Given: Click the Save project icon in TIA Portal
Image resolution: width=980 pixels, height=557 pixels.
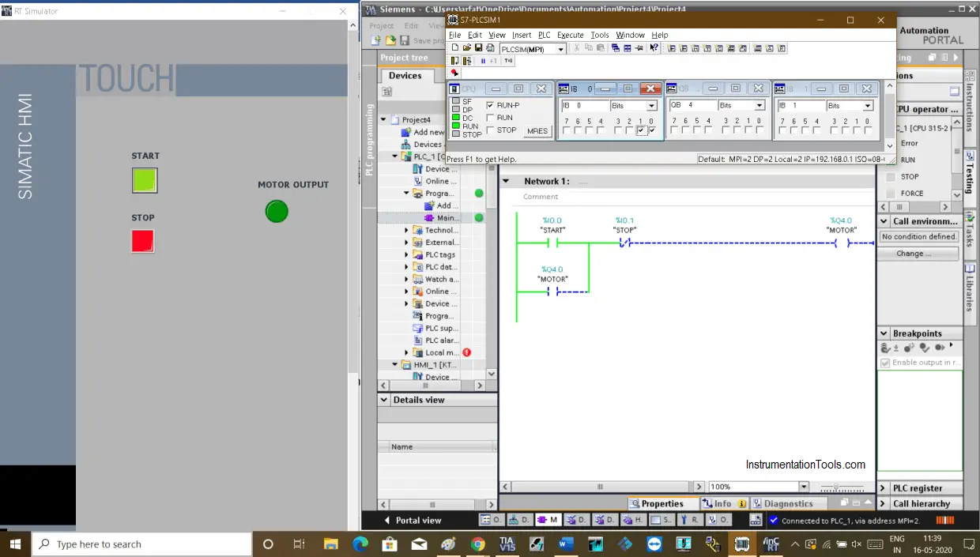Looking at the screenshot, I should coord(405,40).
